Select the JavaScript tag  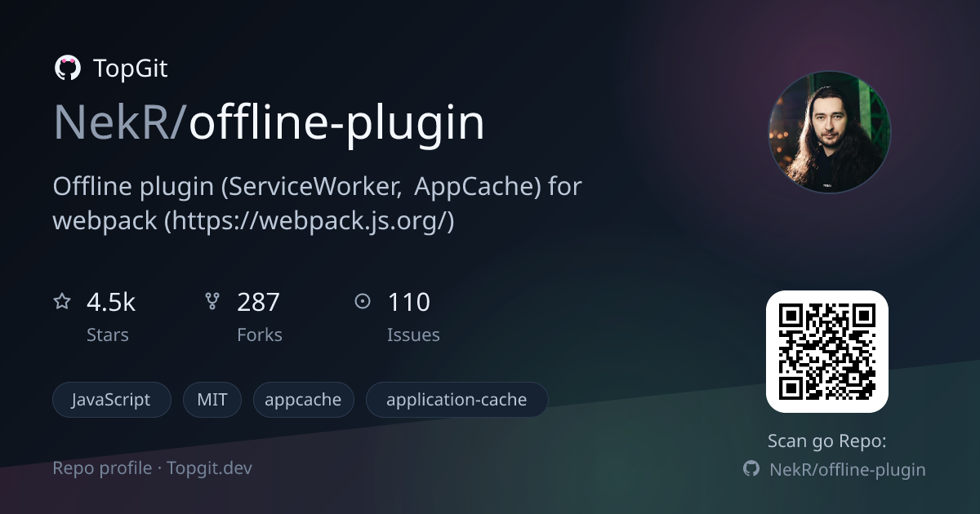112,400
